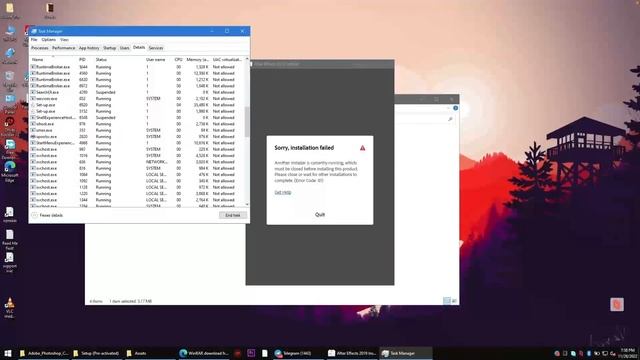Image resolution: width=640 pixels, height=360 pixels.
Task: Open the VLC media player desktop icon
Action: pos(10,308)
